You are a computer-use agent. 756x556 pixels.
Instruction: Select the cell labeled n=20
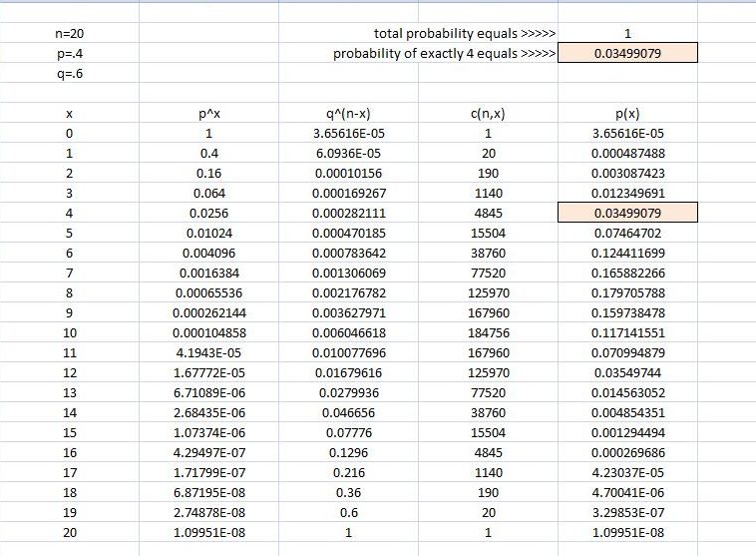(x=70, y=33)
